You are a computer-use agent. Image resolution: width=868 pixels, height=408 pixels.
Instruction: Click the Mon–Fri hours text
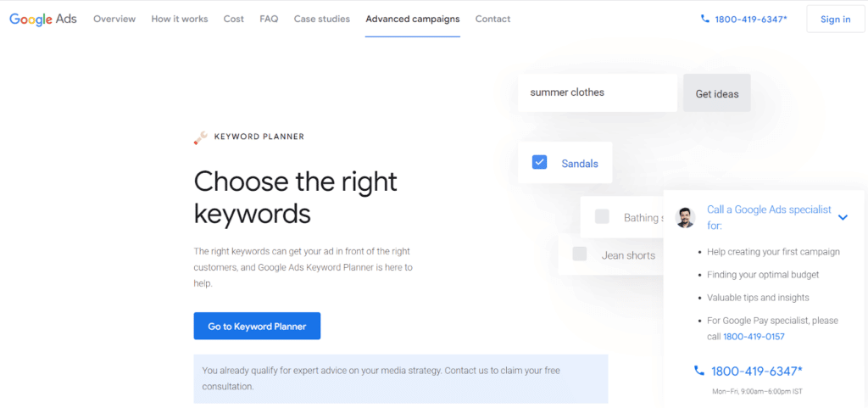[x=757, y=391]
